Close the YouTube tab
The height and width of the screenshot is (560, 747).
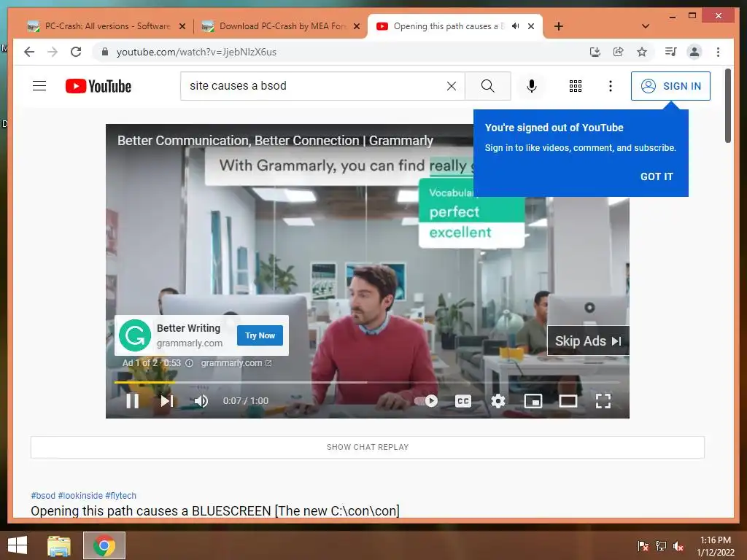pos(531,26)
